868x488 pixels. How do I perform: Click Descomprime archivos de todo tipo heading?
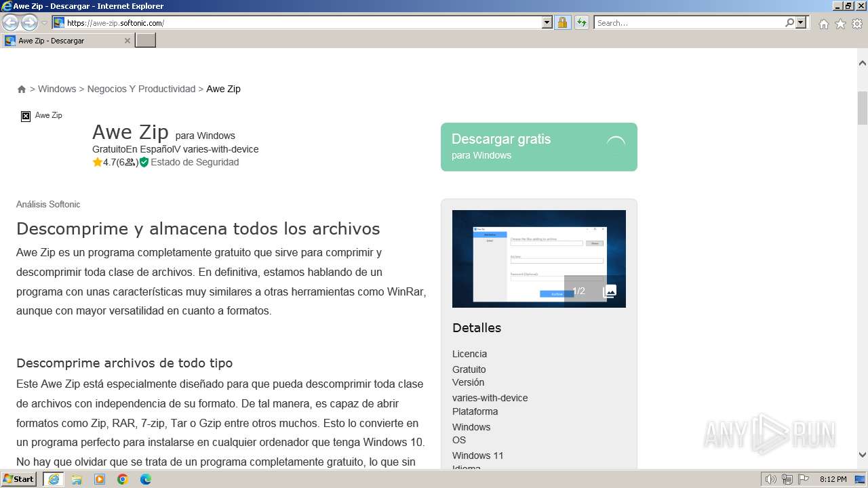coord(125,363)
